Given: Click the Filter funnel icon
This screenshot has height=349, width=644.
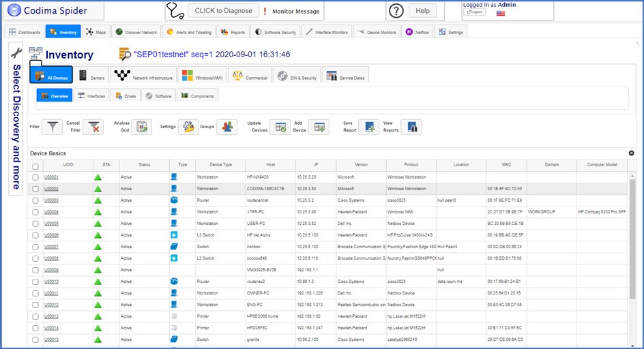Looking at the screenshot, I should [x=52, y=127].
